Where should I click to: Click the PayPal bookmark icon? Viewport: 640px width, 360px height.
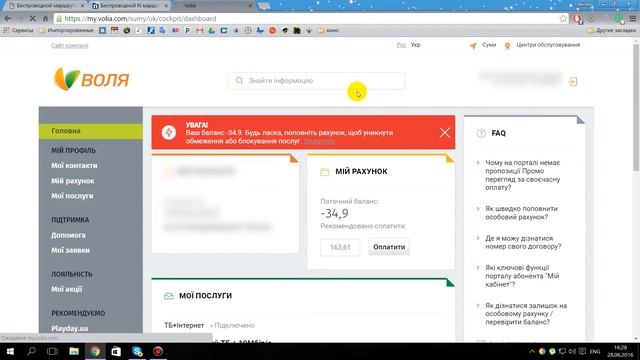(187, 30)
